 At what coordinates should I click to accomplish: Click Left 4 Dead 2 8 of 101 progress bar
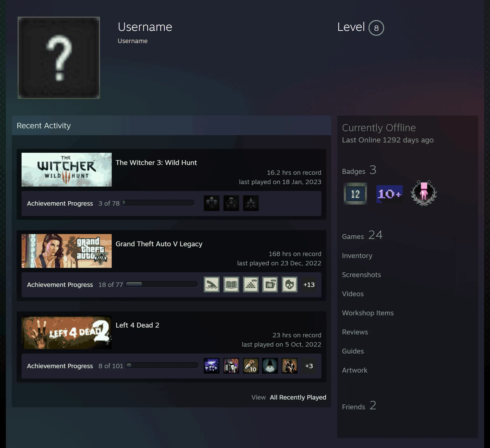point(162,365)
